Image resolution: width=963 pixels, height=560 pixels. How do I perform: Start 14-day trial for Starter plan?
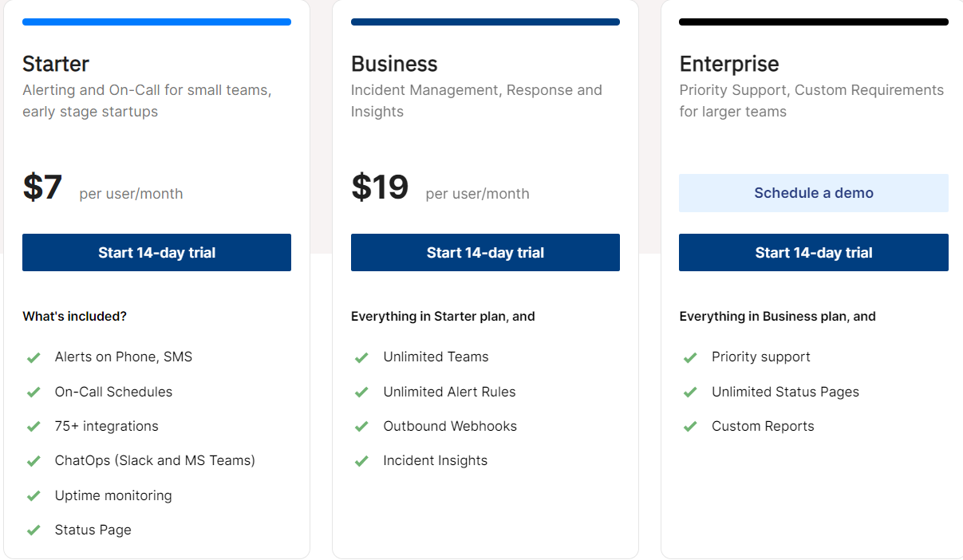click(156, 253)
